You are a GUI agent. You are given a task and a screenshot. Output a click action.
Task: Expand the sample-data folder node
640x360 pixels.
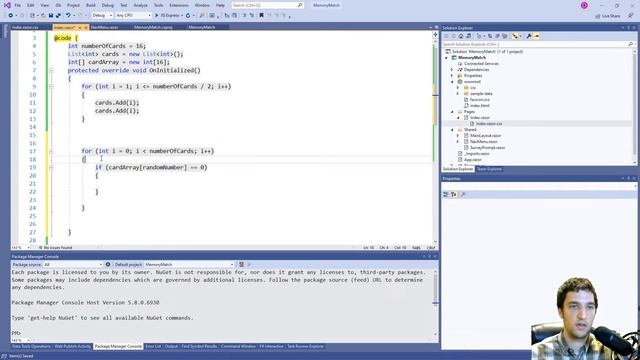click(458, 94)
